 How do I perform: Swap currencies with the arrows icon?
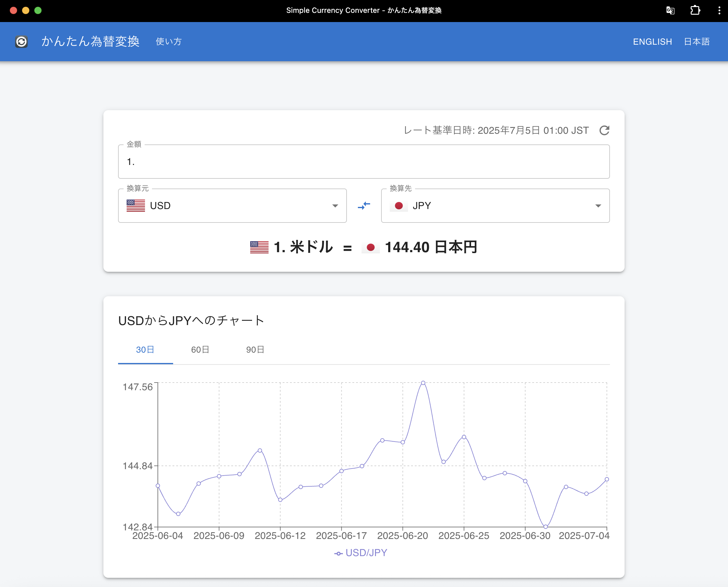[x=364, y=206]
